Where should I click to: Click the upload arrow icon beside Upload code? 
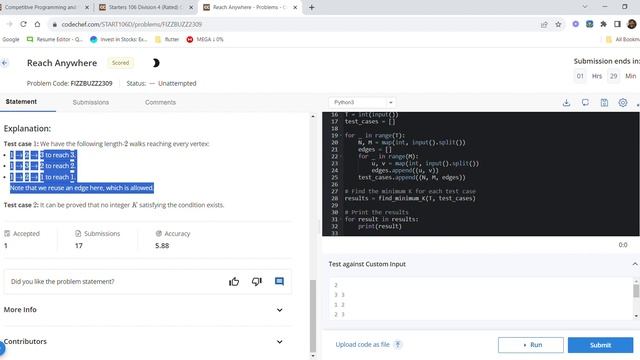(x=398, y=344)
